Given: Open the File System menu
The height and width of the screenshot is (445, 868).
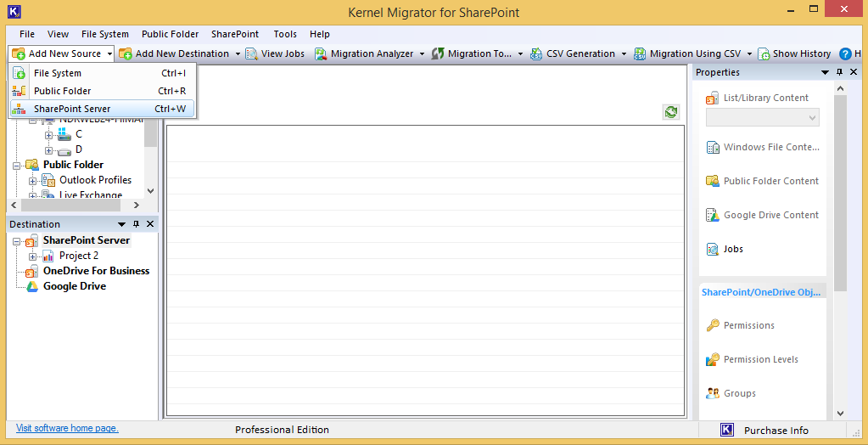Looking at the screenshot, I should point(104,34).
